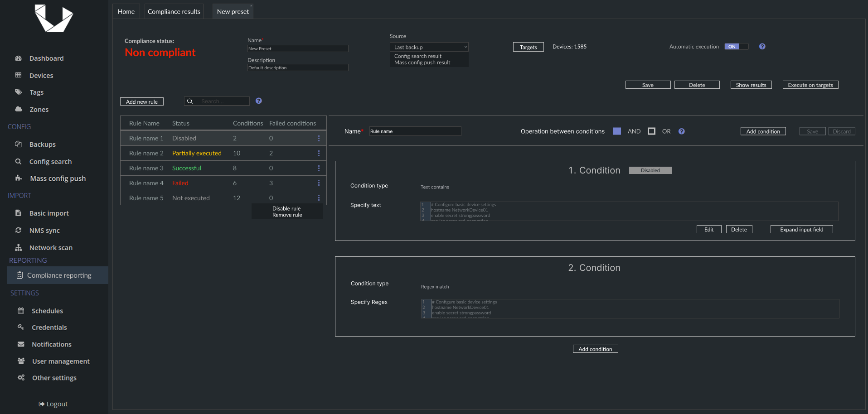This screenshot has height=414, width=868.
Task: Click the Backups copy icon
Action: click(x=19, y=144)
